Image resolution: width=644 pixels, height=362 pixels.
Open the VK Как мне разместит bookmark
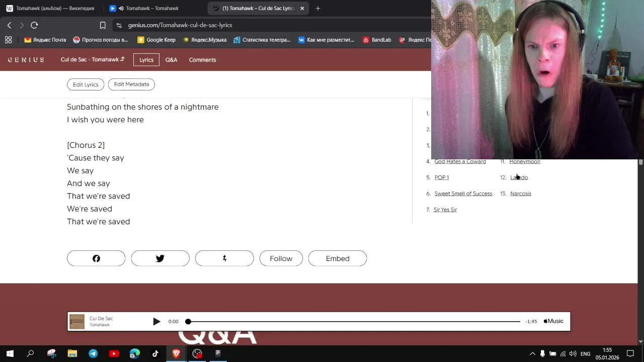pos(326,40)
